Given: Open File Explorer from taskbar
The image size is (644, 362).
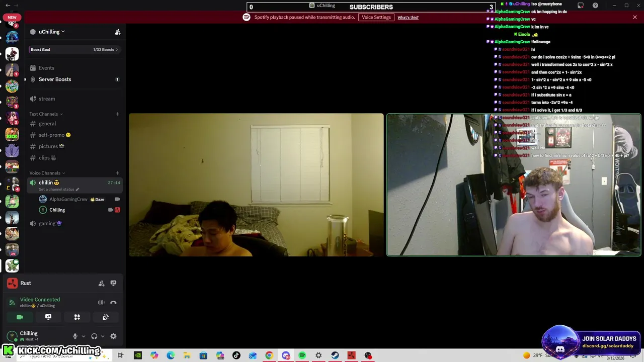Looking at the screenshot, I should tap(187, 355).
